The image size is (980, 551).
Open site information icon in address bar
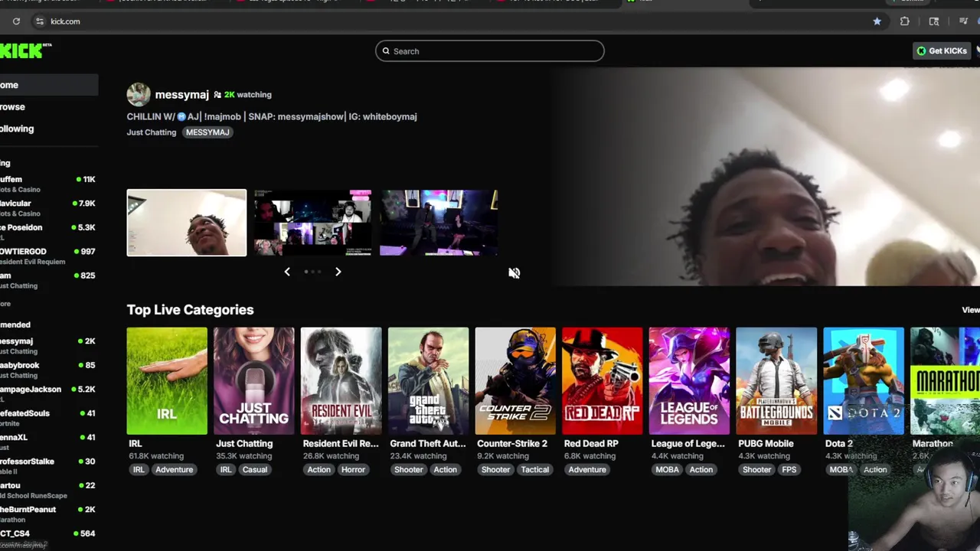pos(40,21)
